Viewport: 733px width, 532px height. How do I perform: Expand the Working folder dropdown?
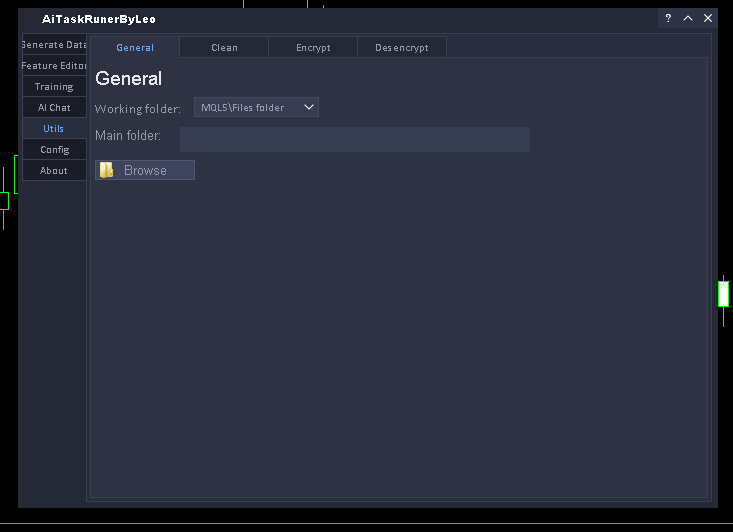(256, 107)
